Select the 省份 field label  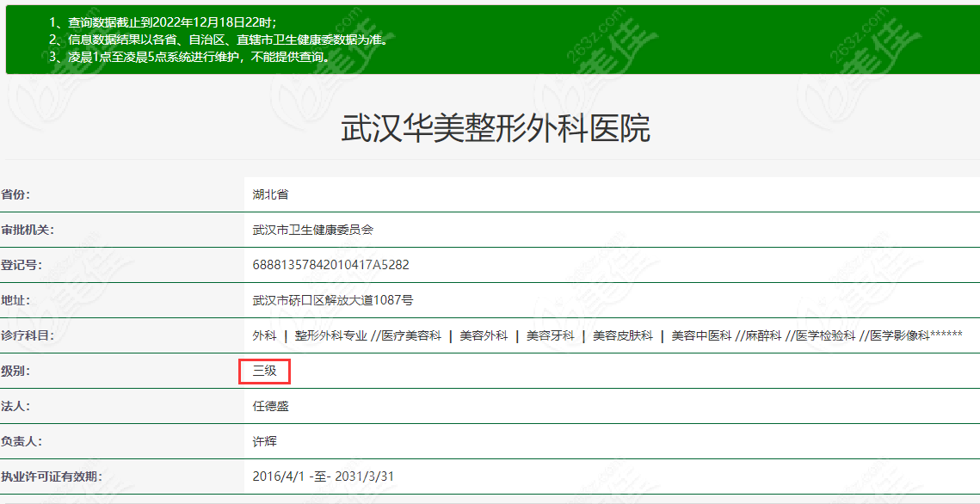[x=15, y=195]
